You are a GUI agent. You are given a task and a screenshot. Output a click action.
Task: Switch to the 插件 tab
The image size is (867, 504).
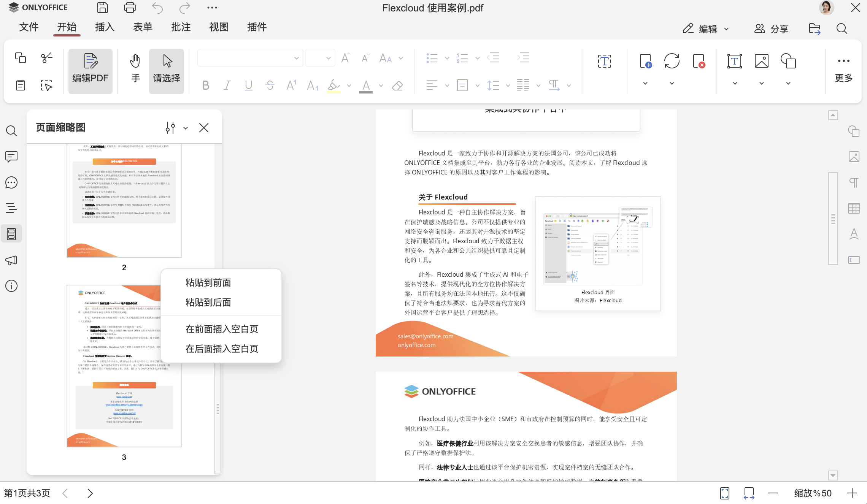[x=257, y=27]
